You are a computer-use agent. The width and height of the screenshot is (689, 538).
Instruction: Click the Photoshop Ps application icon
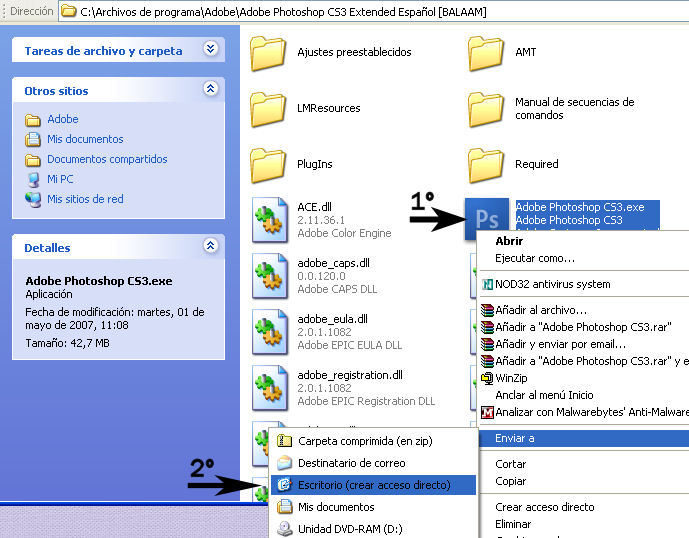coord(487,218)
